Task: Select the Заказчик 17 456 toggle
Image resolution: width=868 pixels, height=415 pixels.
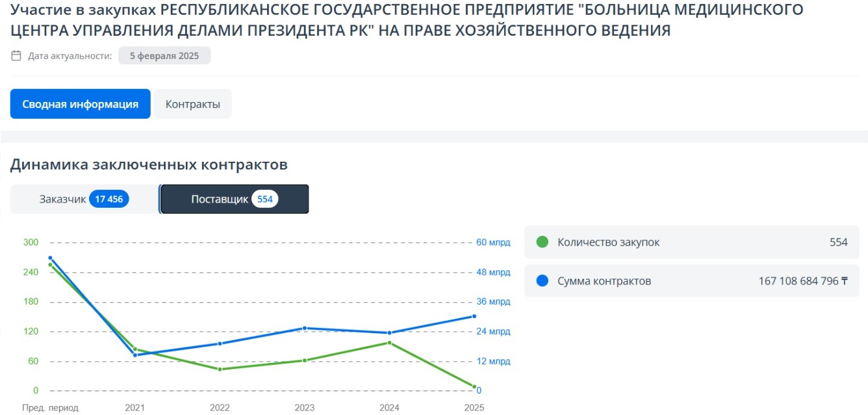Action: (x=84, y=199)
